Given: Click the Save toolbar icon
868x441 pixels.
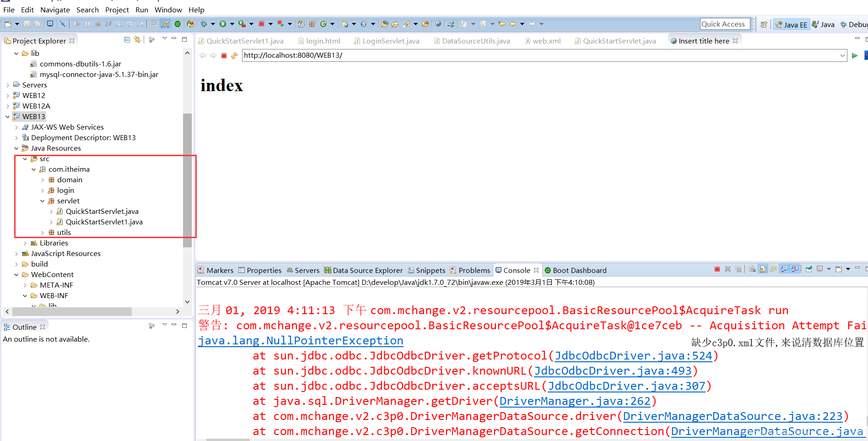Looking at the screenshot, I should (x=27, y=24).
